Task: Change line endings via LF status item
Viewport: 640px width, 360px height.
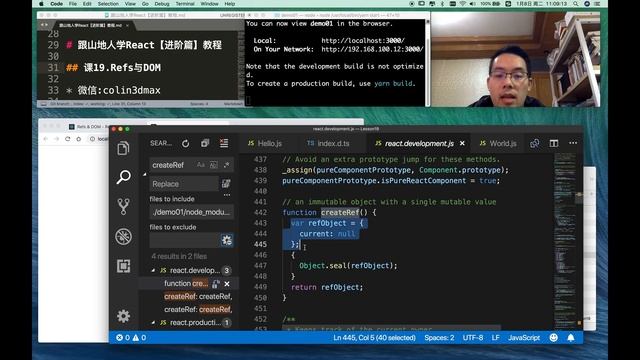Action: point(496,338)
